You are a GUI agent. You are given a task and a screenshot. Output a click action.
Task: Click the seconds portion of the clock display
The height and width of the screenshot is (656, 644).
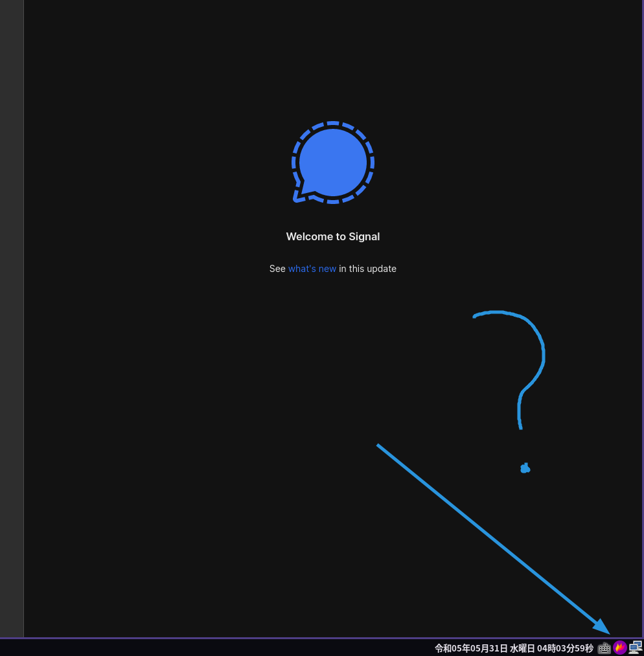click(x=585, y=648)
